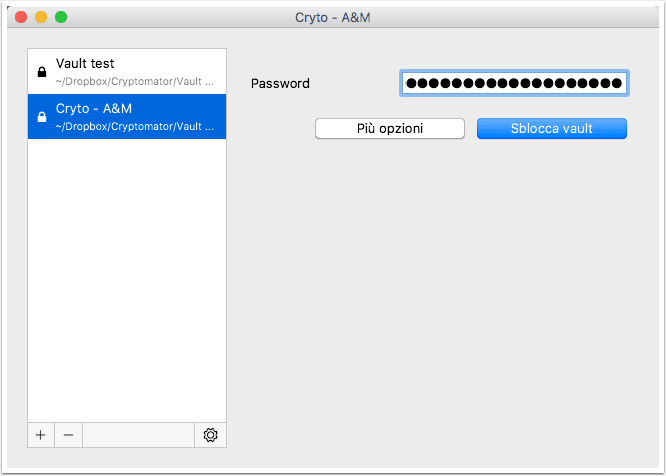666x476 pixels.
Task: Maximize the window with green button
Action: (x=61, y=17)
